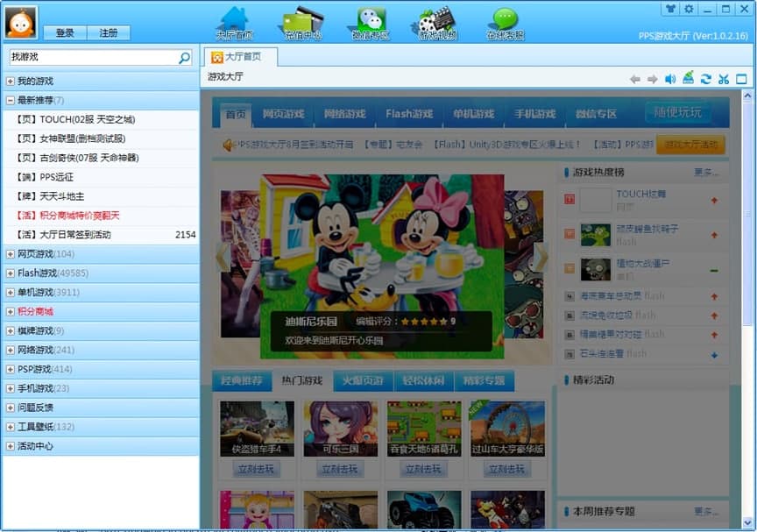
Task: Expand the 活动中心 section
Action: [11, 446]
